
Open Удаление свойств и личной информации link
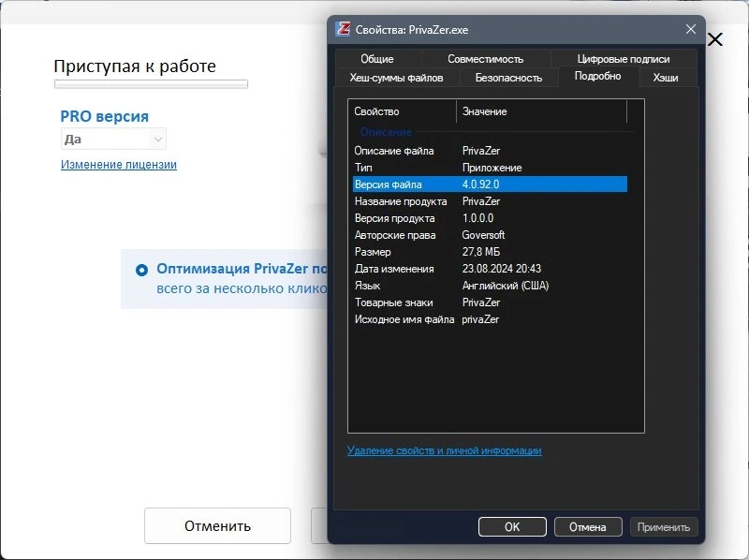click(x=444, y=450)
